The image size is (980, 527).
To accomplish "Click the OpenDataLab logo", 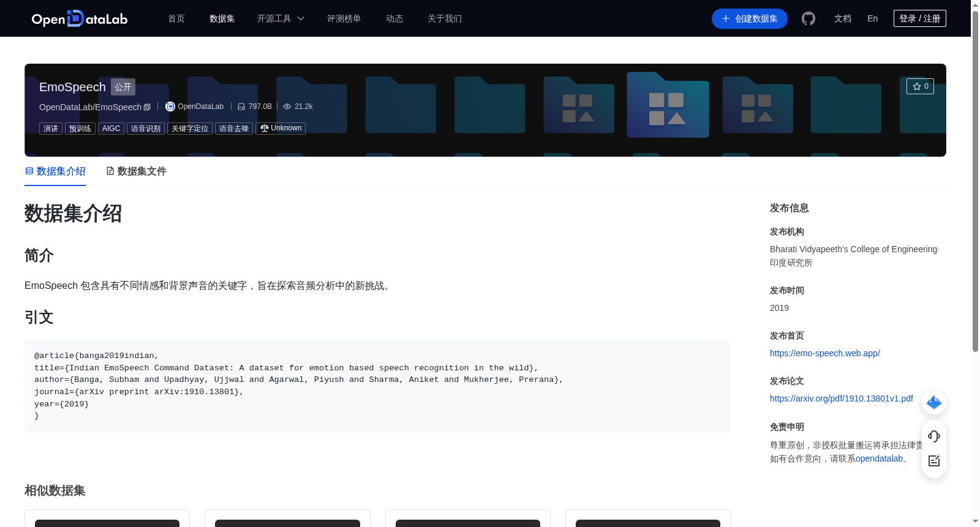I will [x=80, y=18].
